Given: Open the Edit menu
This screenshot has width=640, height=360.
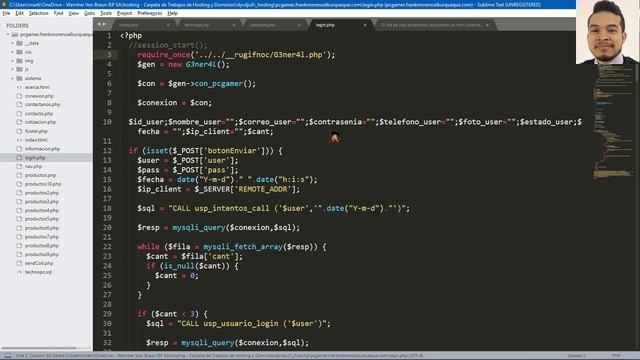Looking at the screenshot, I should pyautogui.click(x=19, y=13).
